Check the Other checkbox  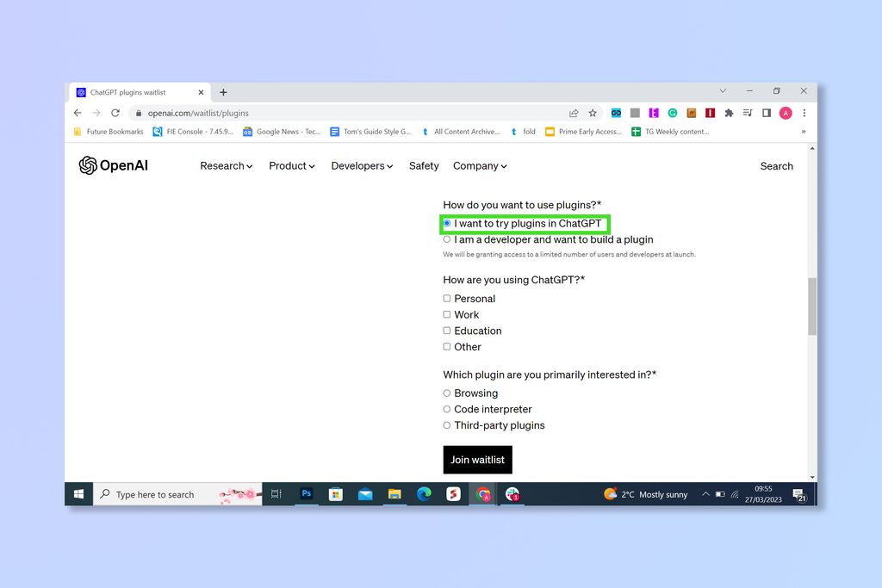(447, 347)
